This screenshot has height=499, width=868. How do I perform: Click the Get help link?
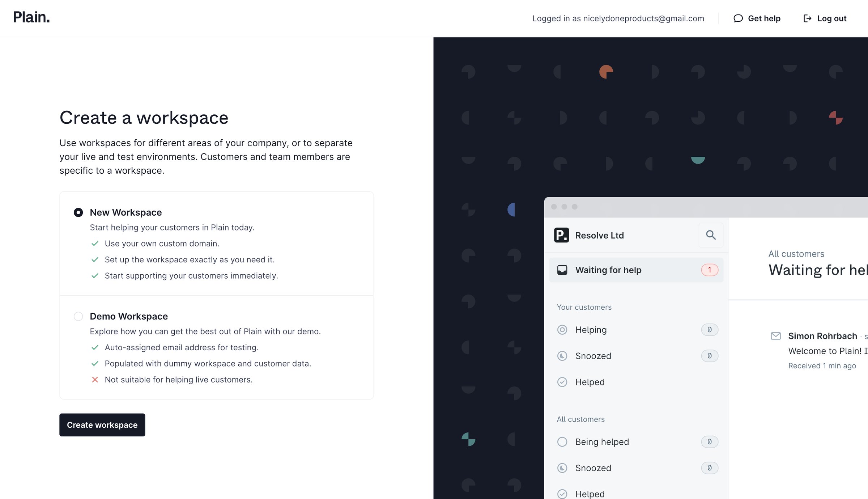click(x=757, y=18)
